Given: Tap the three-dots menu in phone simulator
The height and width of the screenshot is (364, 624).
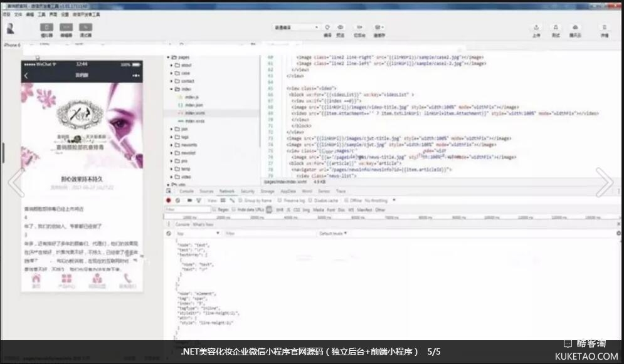Looking at the screenshot, I should click(x=136, y=76).
